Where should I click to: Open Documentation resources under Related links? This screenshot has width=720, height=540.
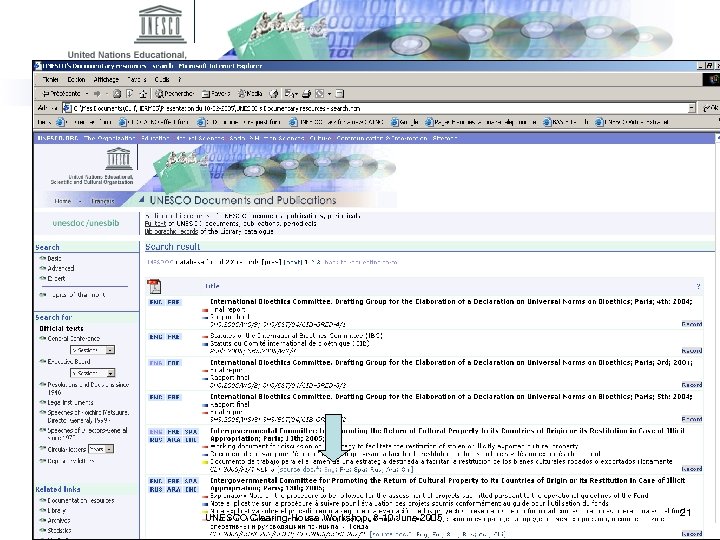81,501
